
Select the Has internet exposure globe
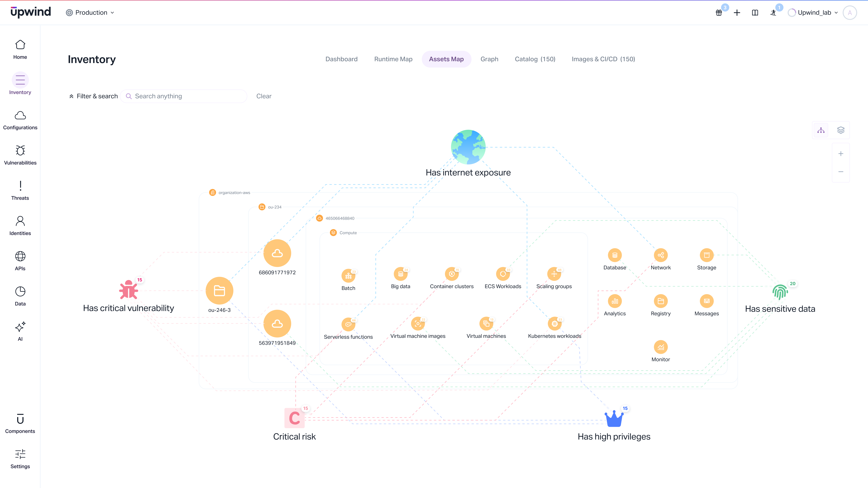(x=468, y=147)
